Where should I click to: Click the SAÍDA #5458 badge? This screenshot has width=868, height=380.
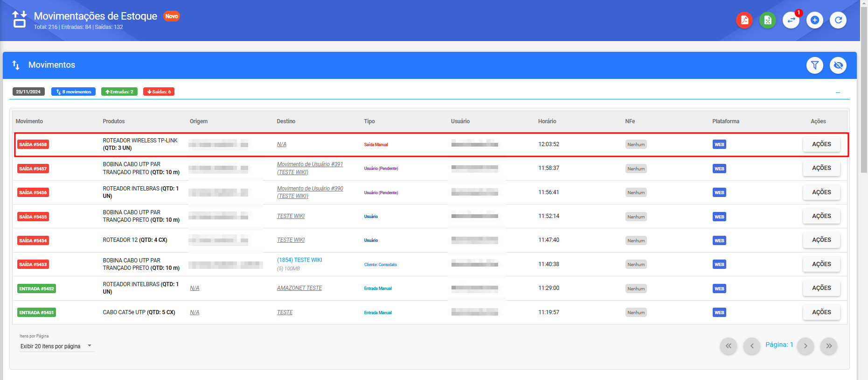click(x=33, y=145)
